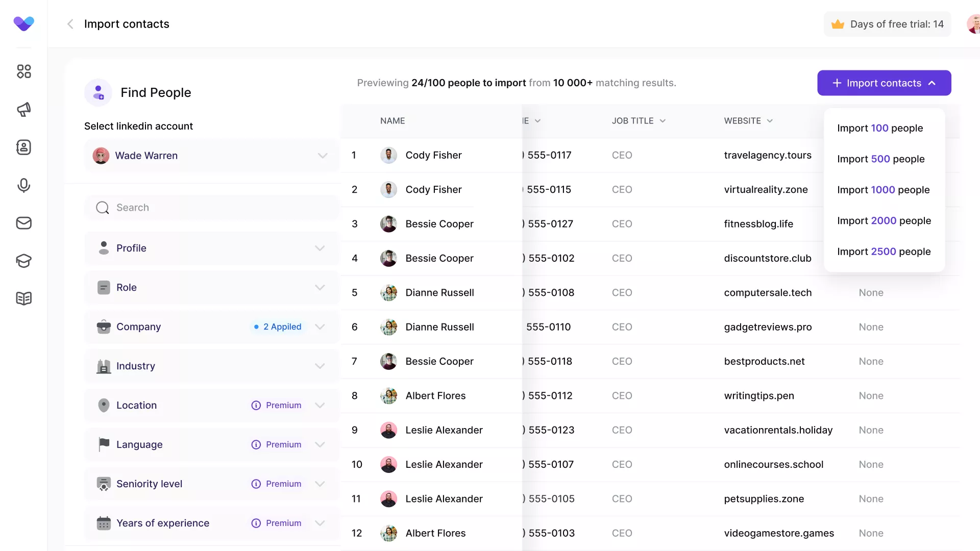Click the Days of free trial badge
Viewport: 980px width, 551px height.
coord(887,24)
